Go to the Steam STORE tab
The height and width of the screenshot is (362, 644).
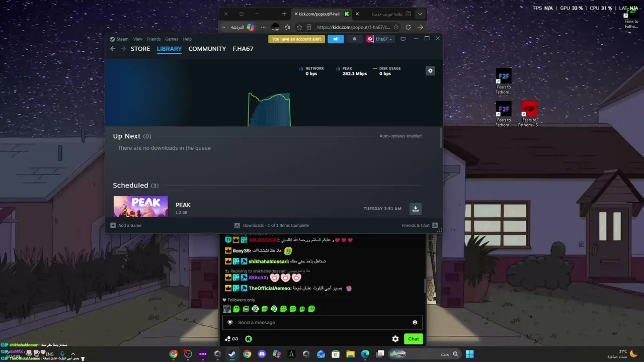[x=140, y=49]
